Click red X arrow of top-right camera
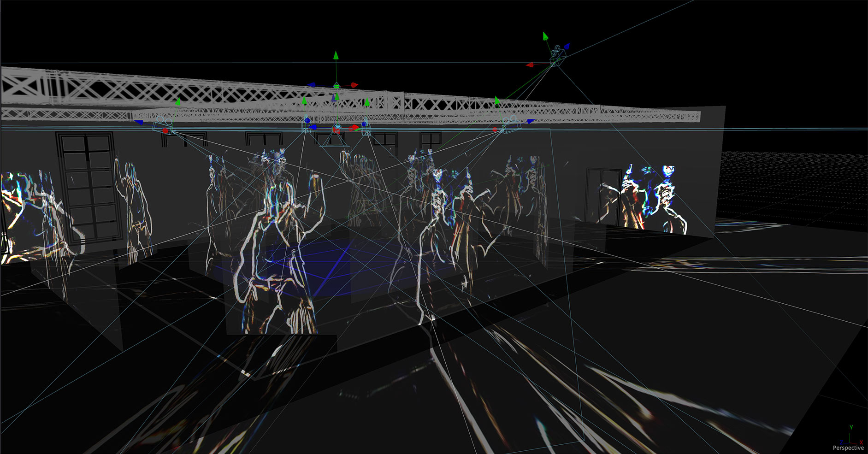Screen dimensions: 868x454 click(530, 65)
